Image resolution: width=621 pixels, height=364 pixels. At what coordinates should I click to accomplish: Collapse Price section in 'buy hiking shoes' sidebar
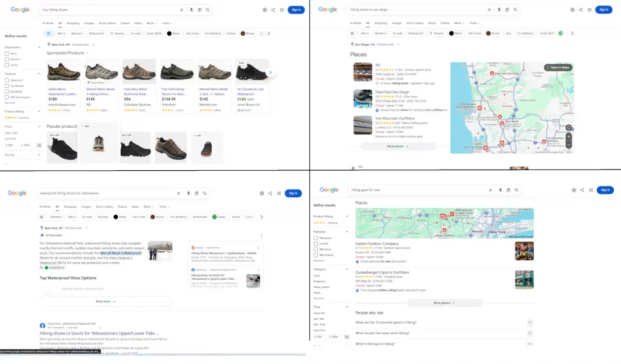click(x=39, y=127)
